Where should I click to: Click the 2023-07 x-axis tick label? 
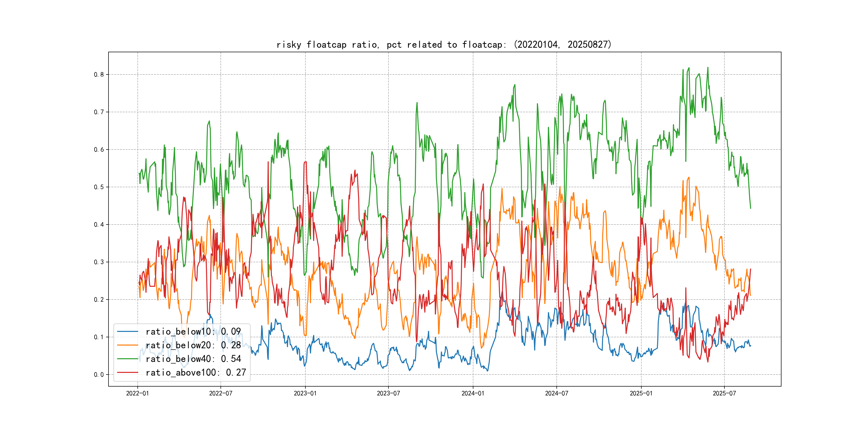(388, 393)
